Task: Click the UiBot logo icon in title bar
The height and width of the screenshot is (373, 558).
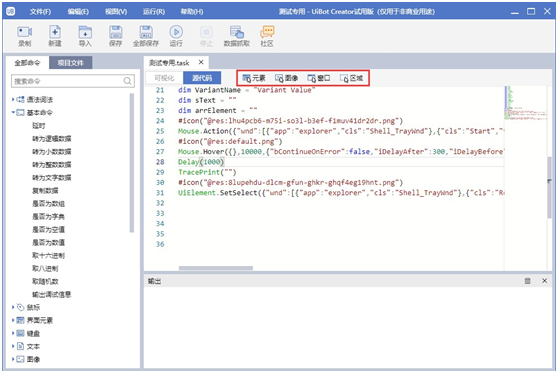Action: [11, 11]
